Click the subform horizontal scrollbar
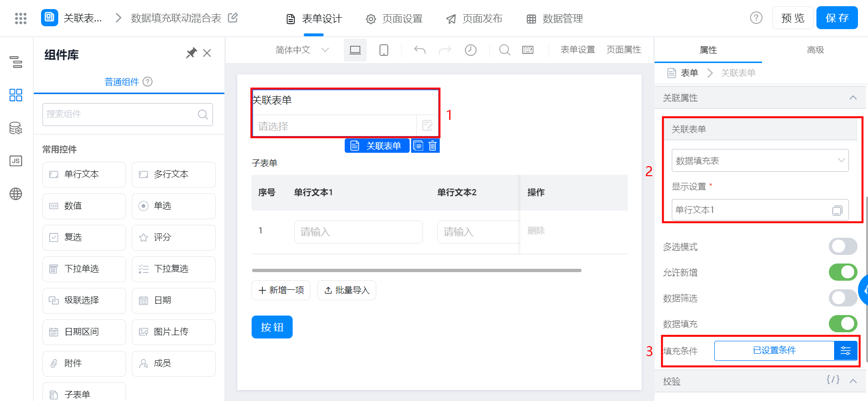Viewport: 868px width, 401px height. coord(417,270)
